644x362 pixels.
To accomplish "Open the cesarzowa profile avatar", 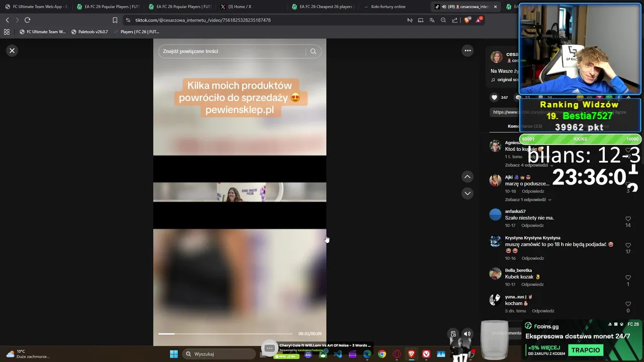I will 497,57.
